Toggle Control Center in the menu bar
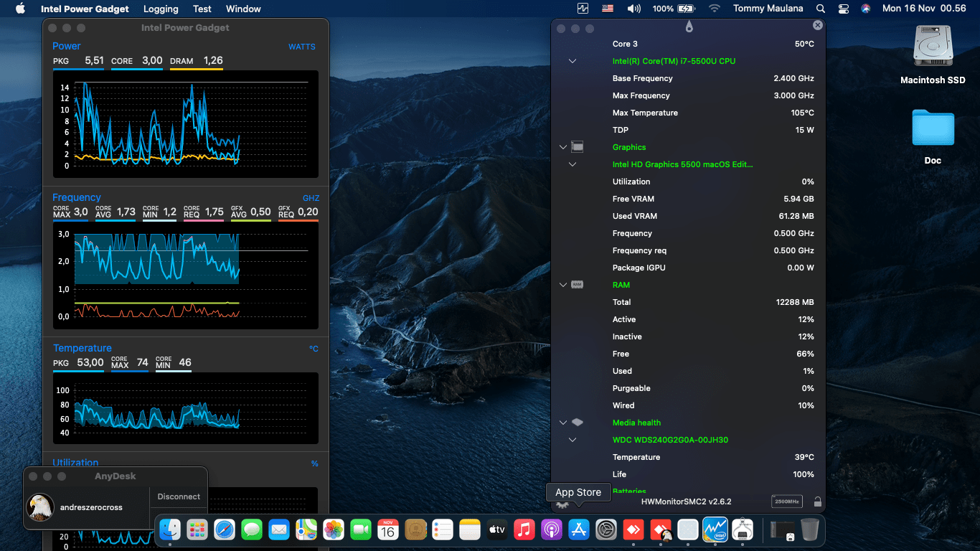Screen dimensions: 980x551 843,9
